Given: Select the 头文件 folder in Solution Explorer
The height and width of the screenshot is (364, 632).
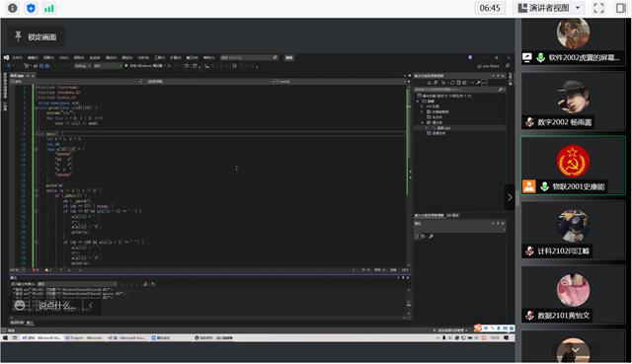Looking at the screenshot, I should click(434, 116).
